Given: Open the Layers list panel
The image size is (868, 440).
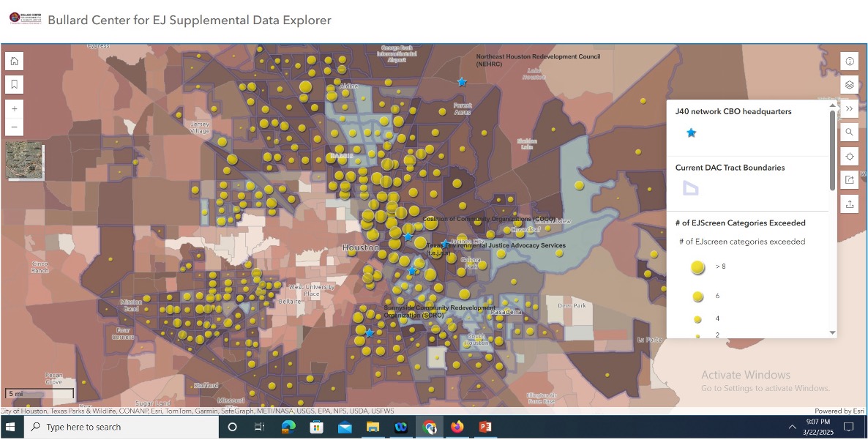Looking at the screenshot, I should pos(850,84).
